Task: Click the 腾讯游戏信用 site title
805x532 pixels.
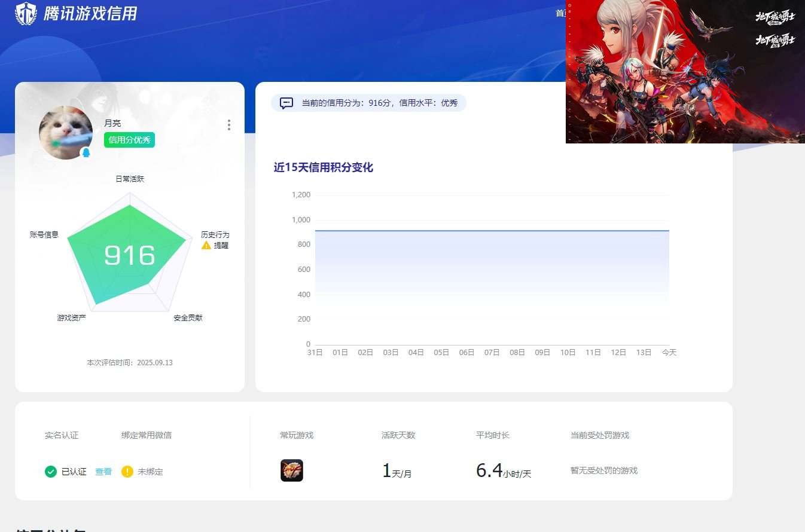Action: pos(90,14)
